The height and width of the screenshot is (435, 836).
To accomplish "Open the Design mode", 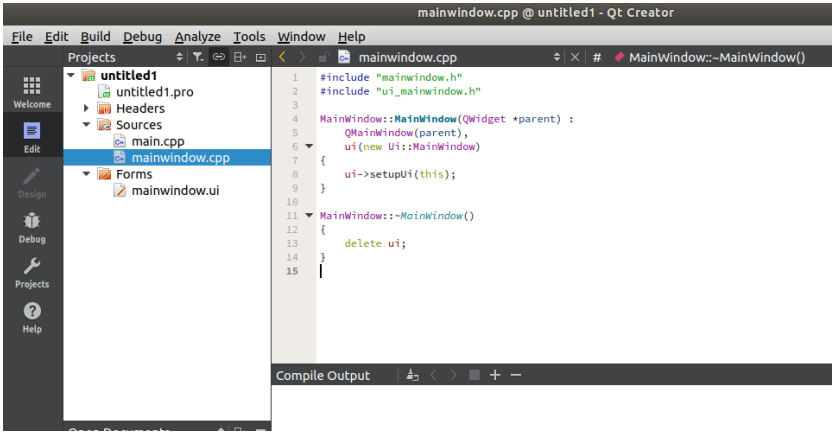I will [x=32, y=182].
